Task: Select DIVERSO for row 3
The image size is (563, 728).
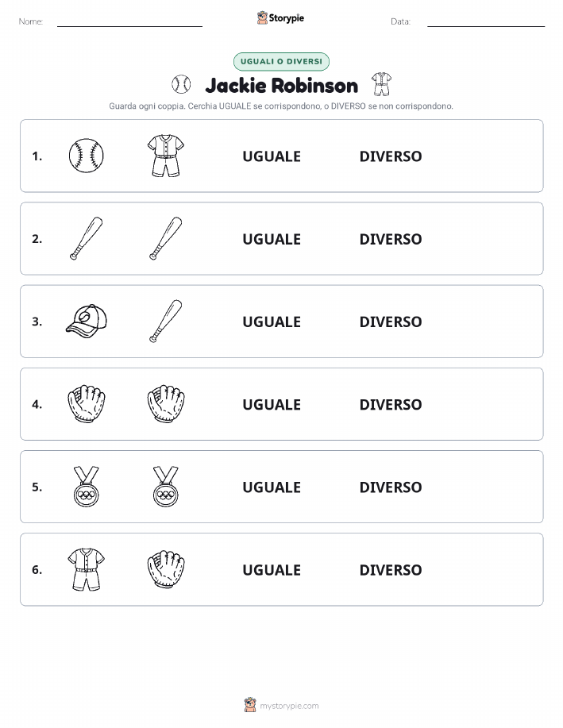Action: pyautogui.click(x=391, y=322)
